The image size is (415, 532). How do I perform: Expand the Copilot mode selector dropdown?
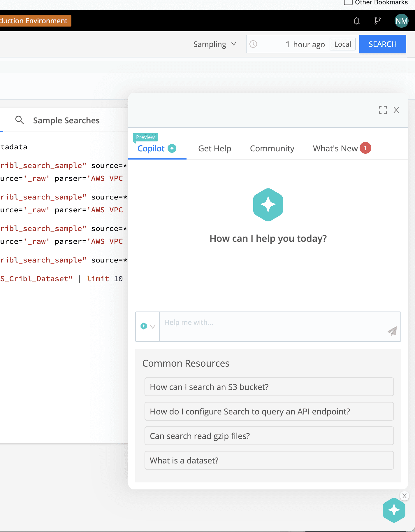pos(148,326)
